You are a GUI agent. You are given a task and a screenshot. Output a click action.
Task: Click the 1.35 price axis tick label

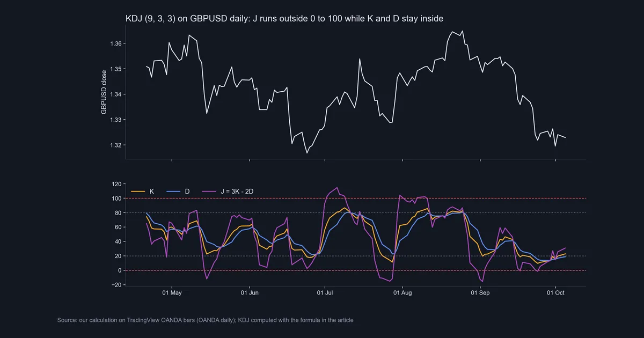point(116,69)
